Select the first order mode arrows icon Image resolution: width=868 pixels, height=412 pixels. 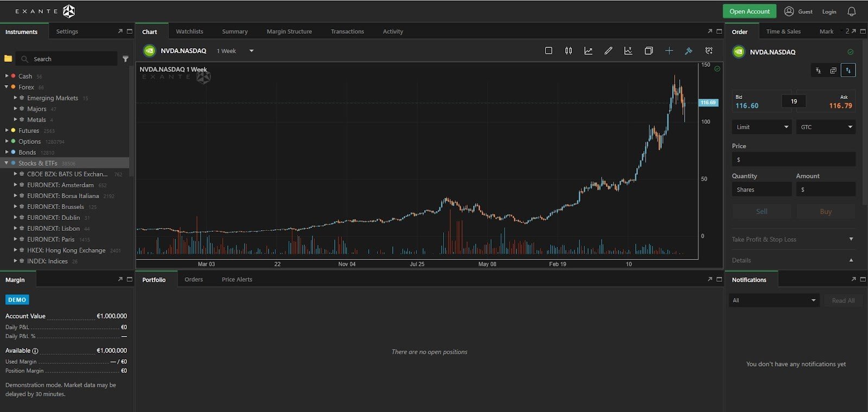pyautogui.click(x=818, y=70)
